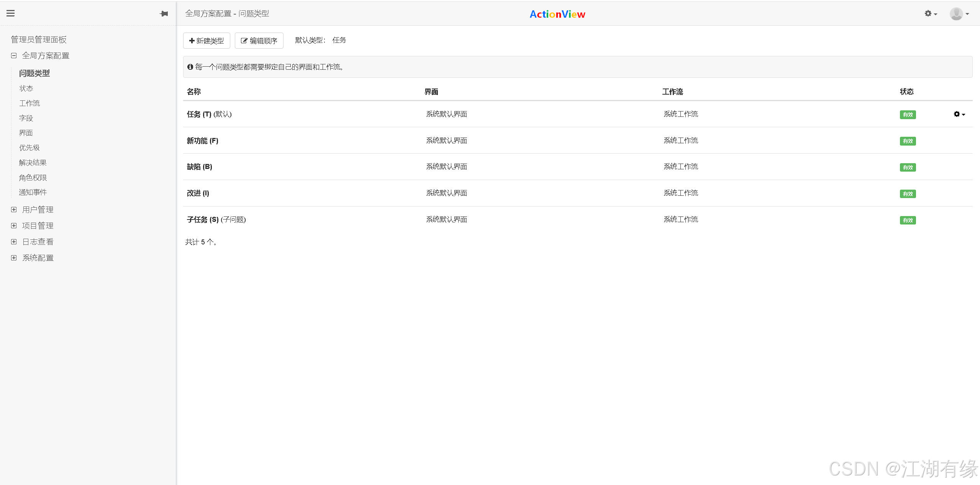Viewport: 980px width, 485px height.
Task: Click the 新建类型 button
Action: (x=206, y=40)
